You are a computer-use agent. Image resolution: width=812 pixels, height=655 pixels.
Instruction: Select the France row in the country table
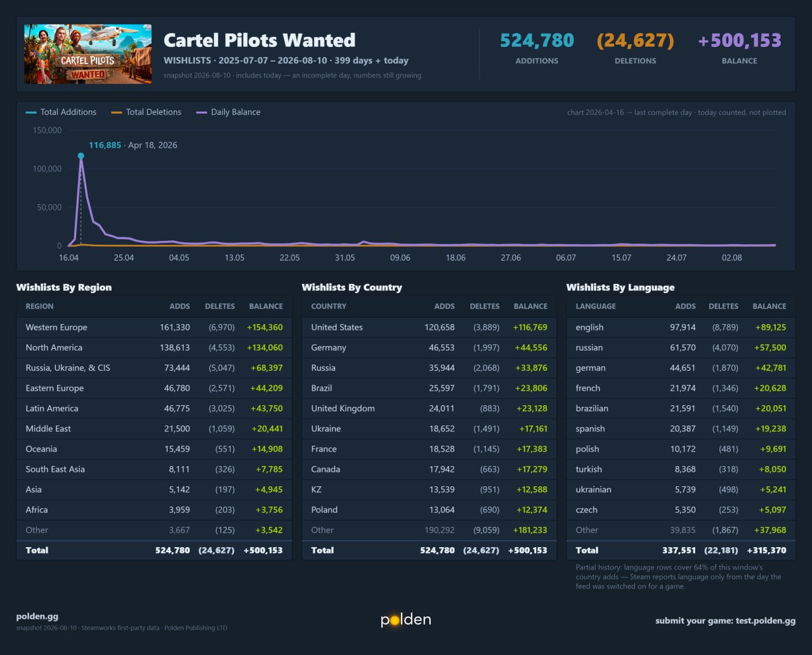[x=429, y=449]
